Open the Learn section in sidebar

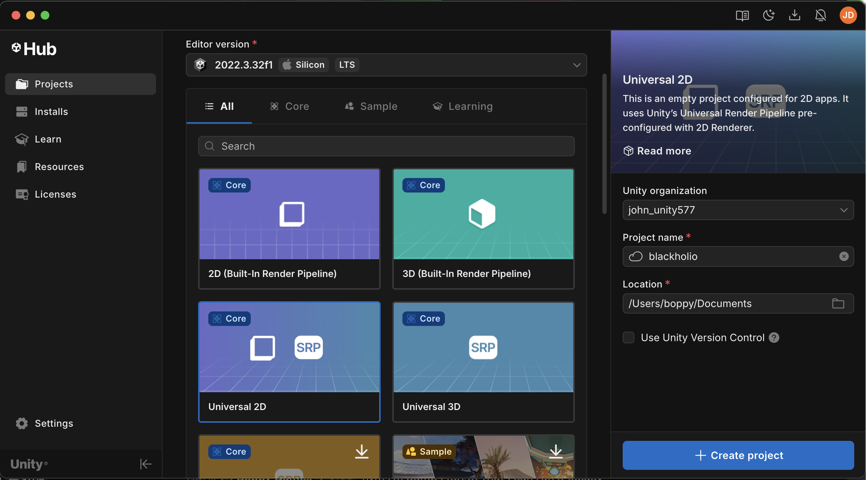coord(48,139)
